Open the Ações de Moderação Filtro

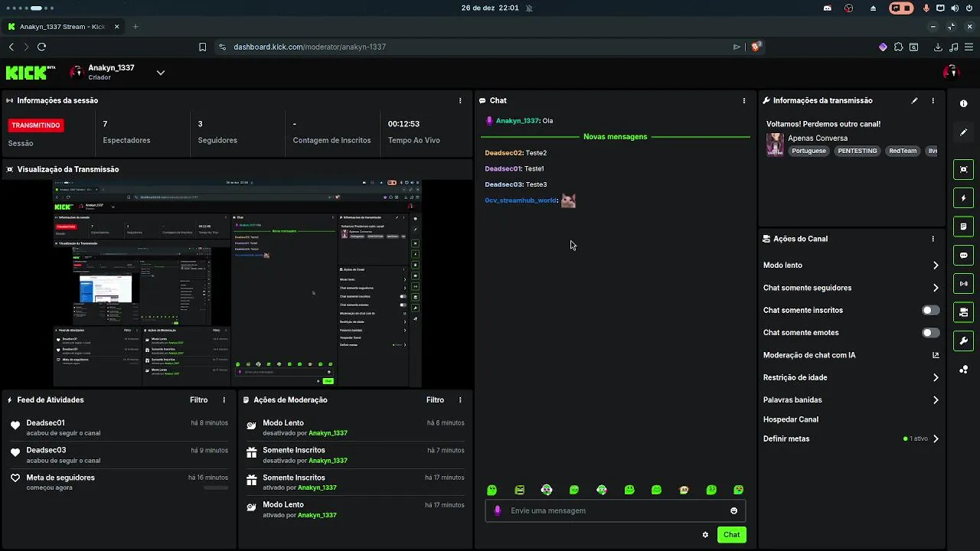(435, 400)
